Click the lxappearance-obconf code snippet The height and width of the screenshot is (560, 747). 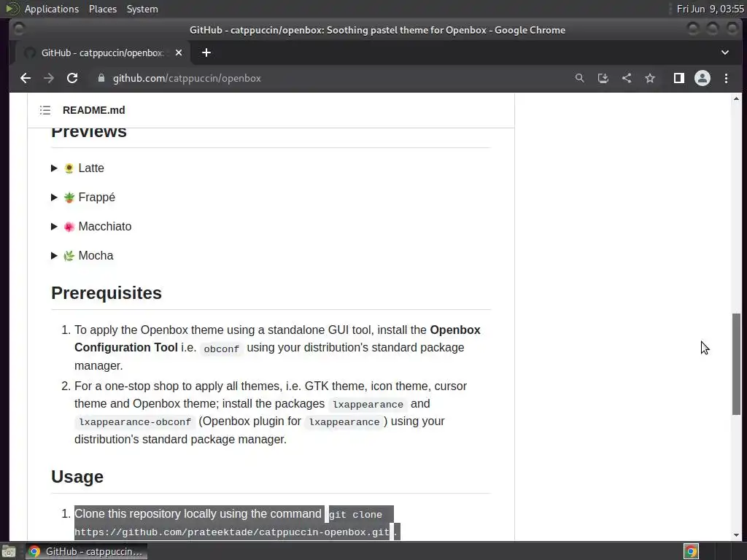[x=135, y=422]
